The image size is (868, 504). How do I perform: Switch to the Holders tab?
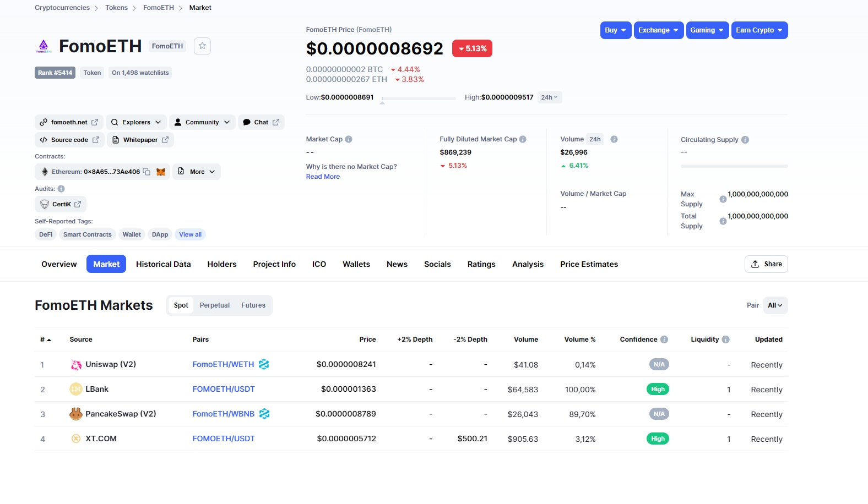tap(222, 264)
